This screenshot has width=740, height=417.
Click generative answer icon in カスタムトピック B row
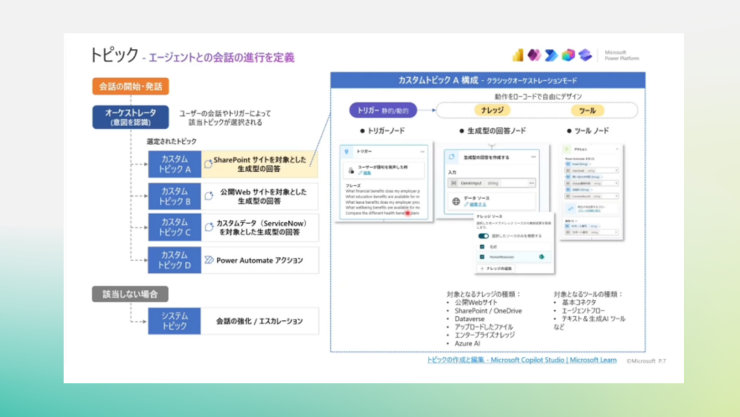pos(209,196)
